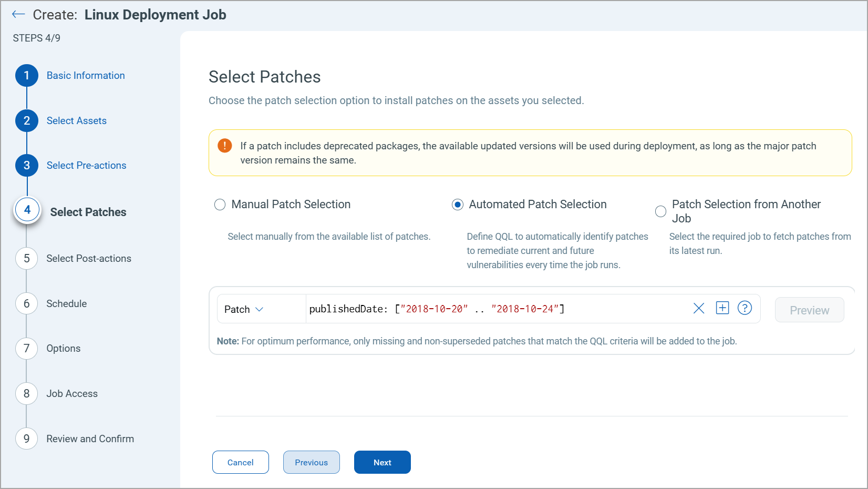Jump to Select Assets step
The image size is (868, 489).
76,121
